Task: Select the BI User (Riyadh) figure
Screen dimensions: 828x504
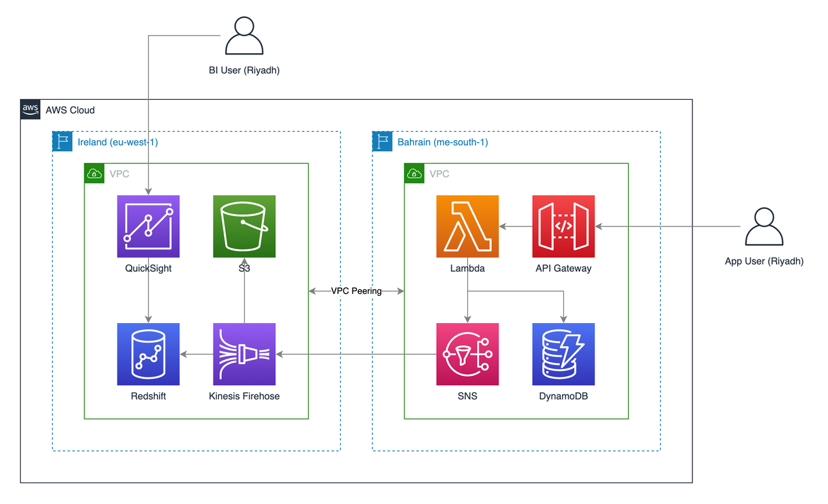Action: click(x=243, y=36)
